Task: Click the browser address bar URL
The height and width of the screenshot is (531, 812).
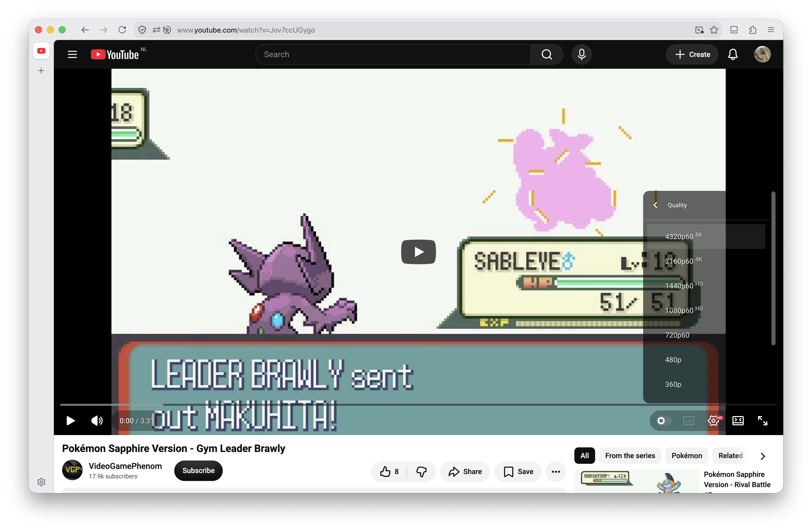Action: pos(246,30)
